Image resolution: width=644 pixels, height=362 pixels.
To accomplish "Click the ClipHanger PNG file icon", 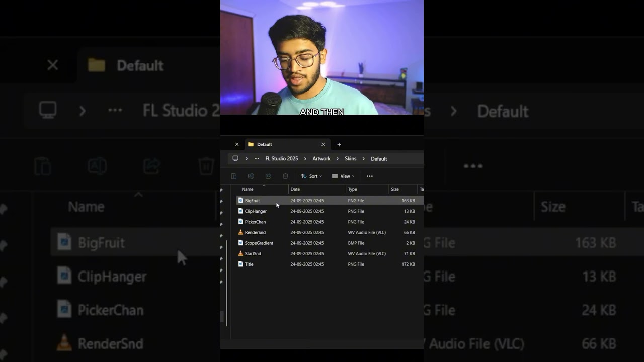I will 240,211.
